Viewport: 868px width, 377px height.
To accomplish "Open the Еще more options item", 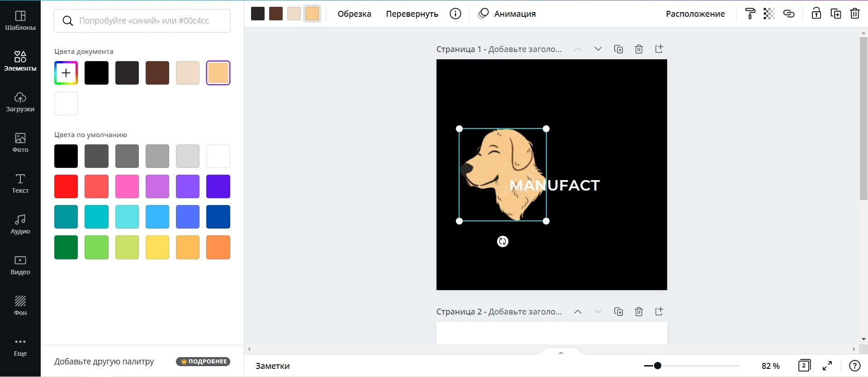I will pyautogui.click(x=20, y=347).
